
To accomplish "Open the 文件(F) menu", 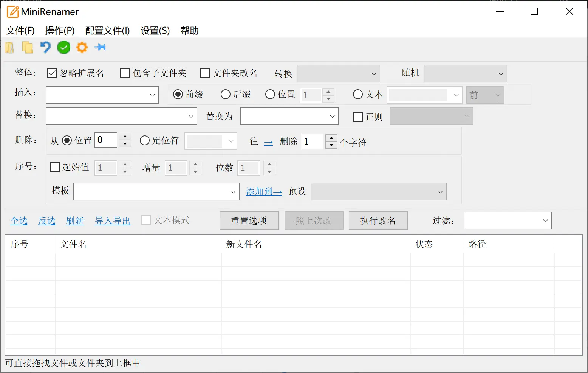I will coord(20,31).
